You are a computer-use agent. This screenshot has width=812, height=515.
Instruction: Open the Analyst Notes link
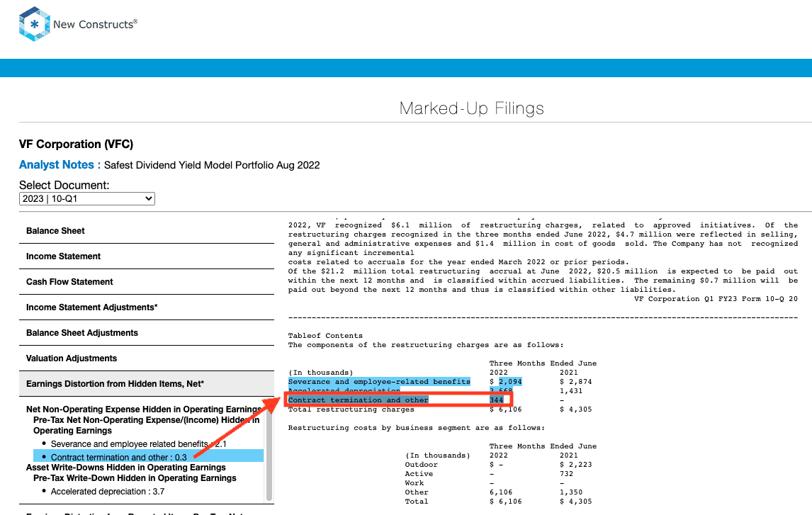(x=60, y=164)
